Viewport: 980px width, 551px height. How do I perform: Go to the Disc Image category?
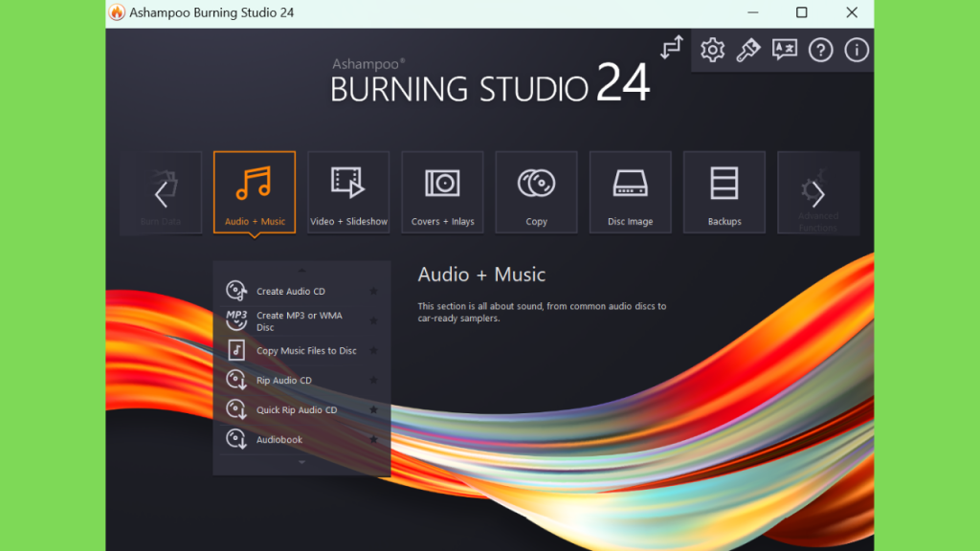(630, 192)
